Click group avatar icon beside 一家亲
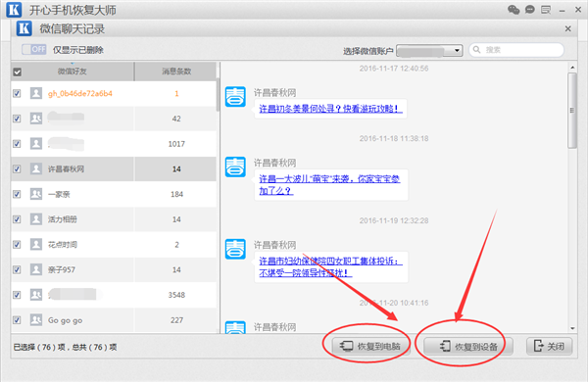 coord(36,194)
